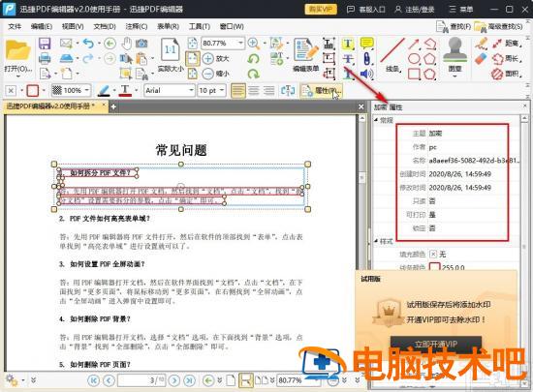
Task: Open the 100% opacity dropdown
Action: 86,90
